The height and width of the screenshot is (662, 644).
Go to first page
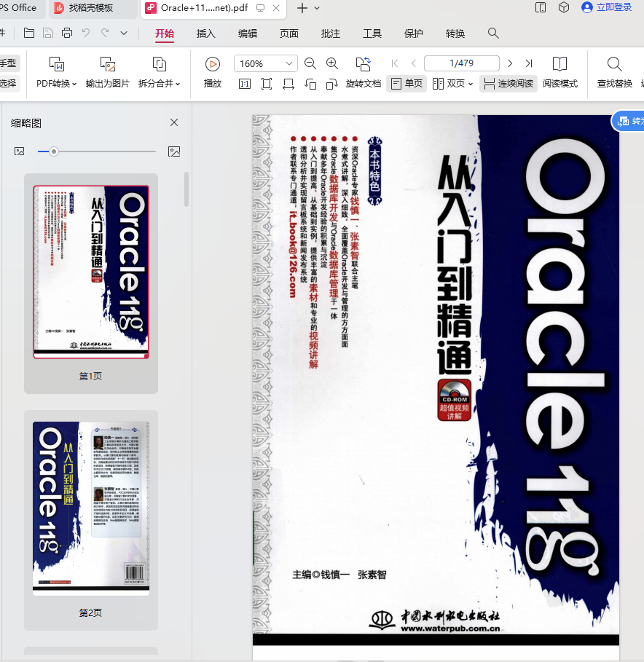(x=395, y=63)
